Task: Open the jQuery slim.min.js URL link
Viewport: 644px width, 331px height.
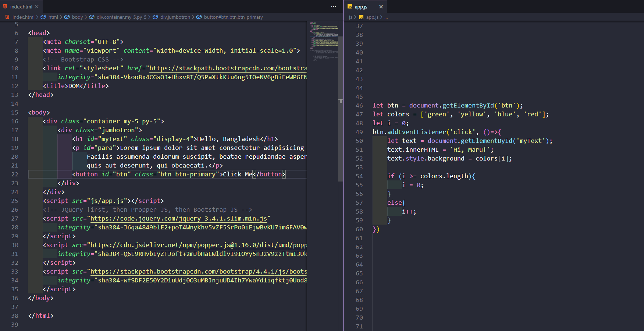Action: pos(179,218)
